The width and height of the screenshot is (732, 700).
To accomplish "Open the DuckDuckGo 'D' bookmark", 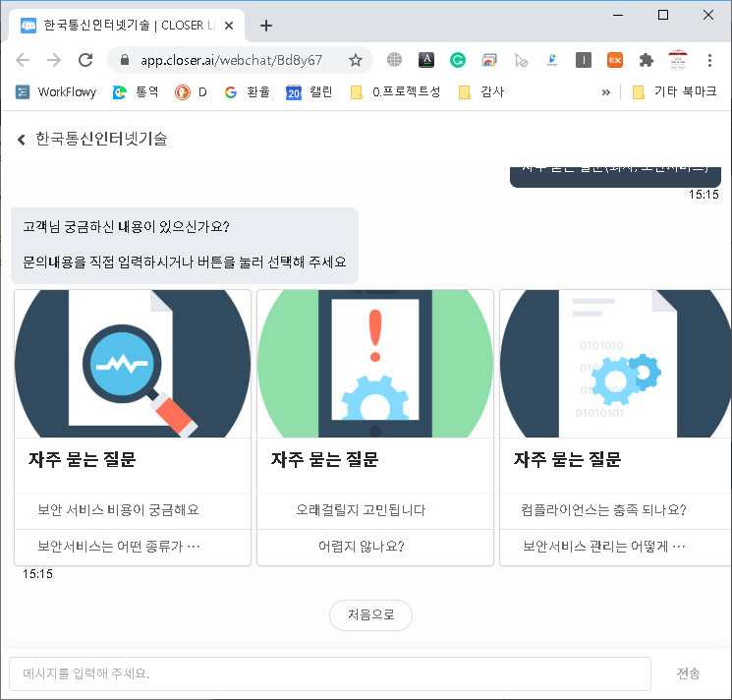I will [191, 92].
